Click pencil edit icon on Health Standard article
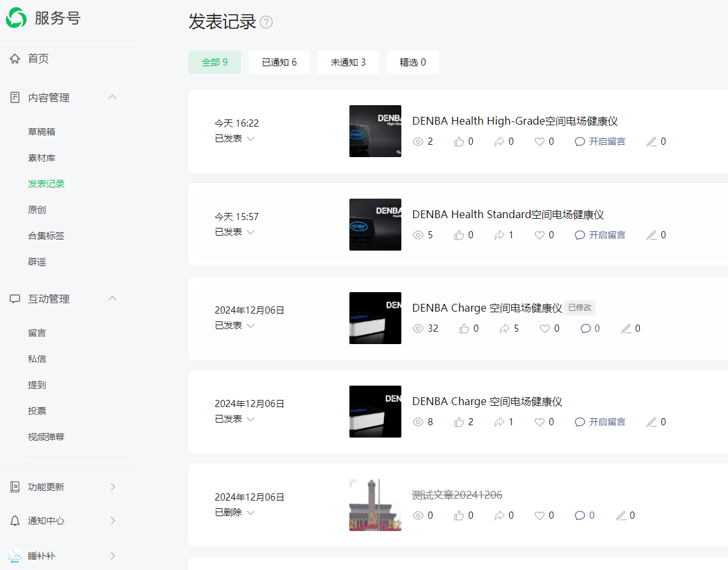Viewport: 728px width, 570px height. point(652,235)
